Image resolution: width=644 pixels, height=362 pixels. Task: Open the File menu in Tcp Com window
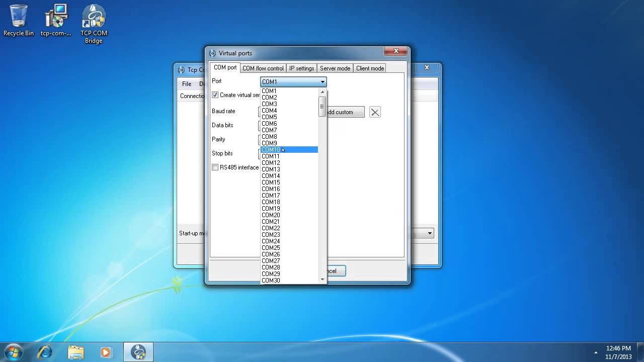[x=187, y=84]
